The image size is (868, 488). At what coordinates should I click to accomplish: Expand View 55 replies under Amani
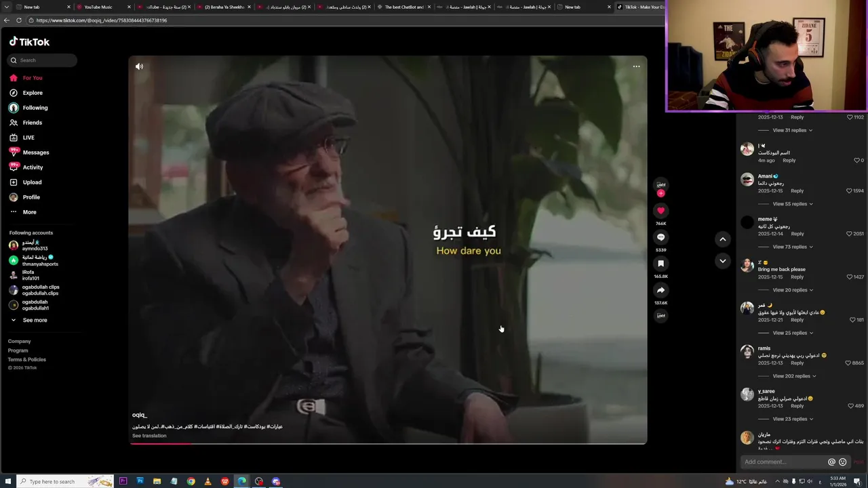click(791, 204)
